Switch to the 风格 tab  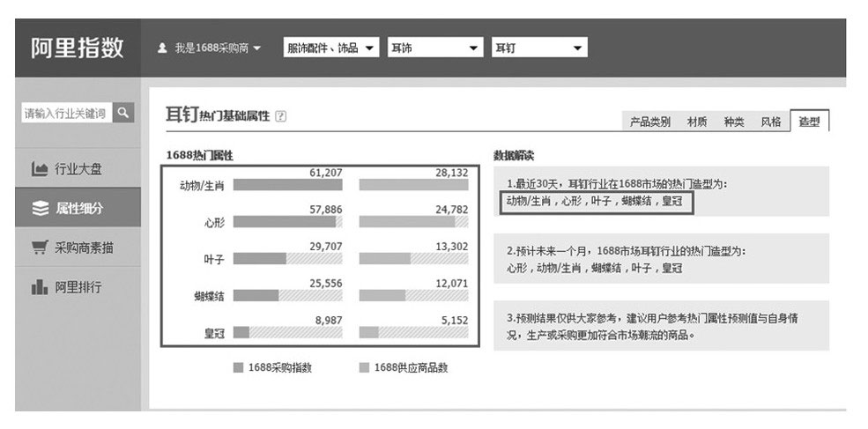coord(770,122)
